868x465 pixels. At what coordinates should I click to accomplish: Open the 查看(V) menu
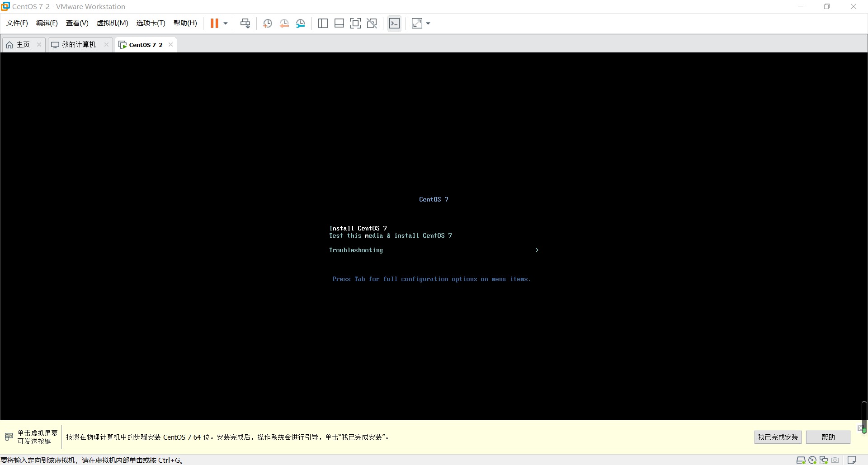coord(77,23)
